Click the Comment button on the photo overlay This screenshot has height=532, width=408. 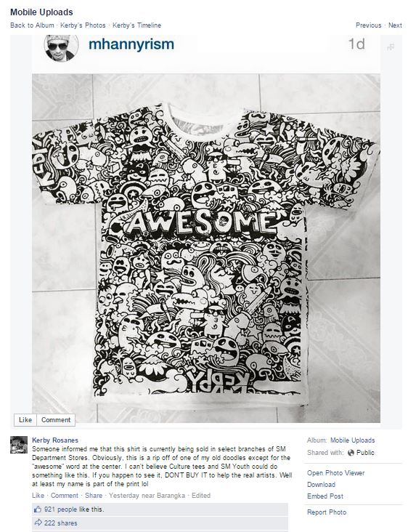click(56, 419)
